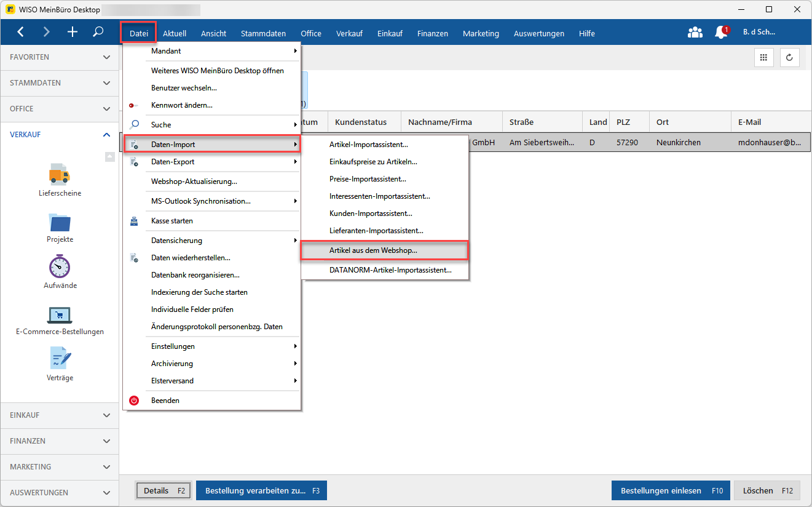Open the Aktuell menu
Viewport: 812px width, 507px height.
coord(175,33)
